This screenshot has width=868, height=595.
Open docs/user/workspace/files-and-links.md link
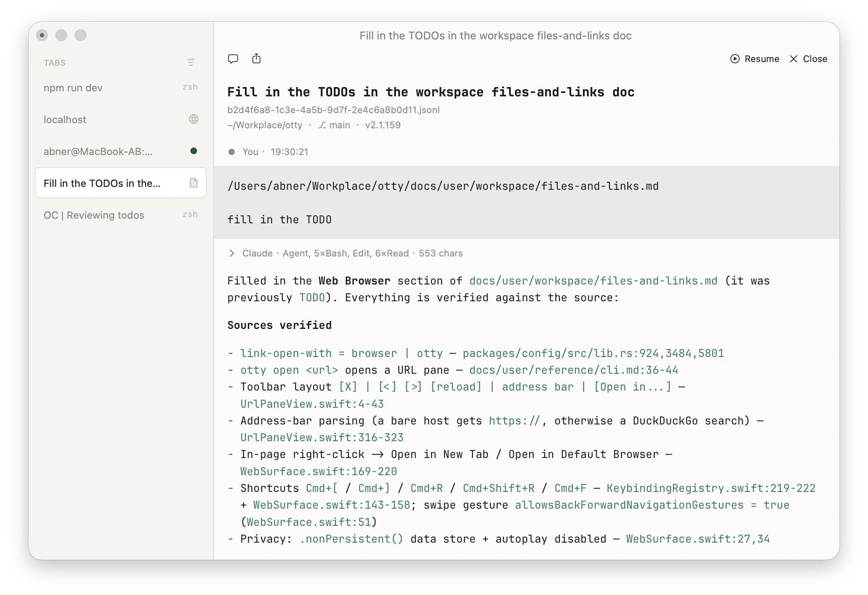click(x=593, y=281)
